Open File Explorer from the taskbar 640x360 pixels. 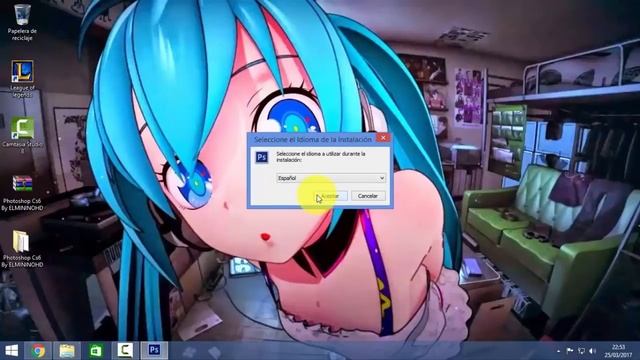[x=67, y=351]
